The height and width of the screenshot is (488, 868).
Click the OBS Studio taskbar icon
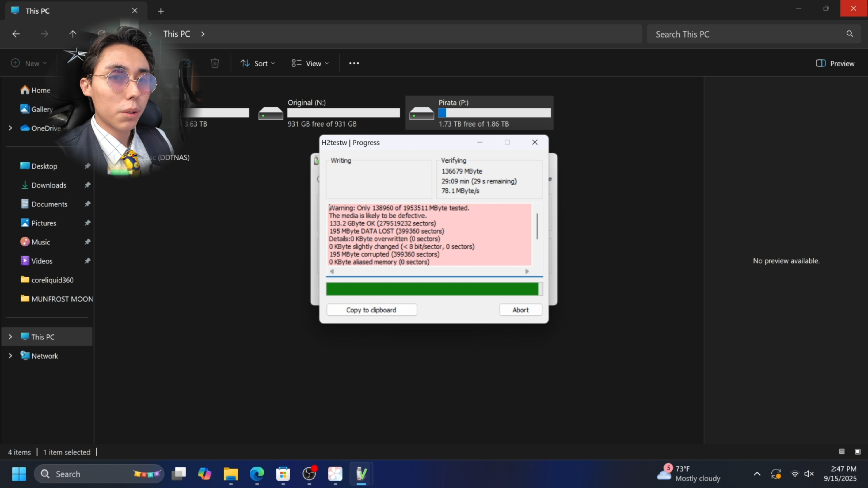pos(309,474)
